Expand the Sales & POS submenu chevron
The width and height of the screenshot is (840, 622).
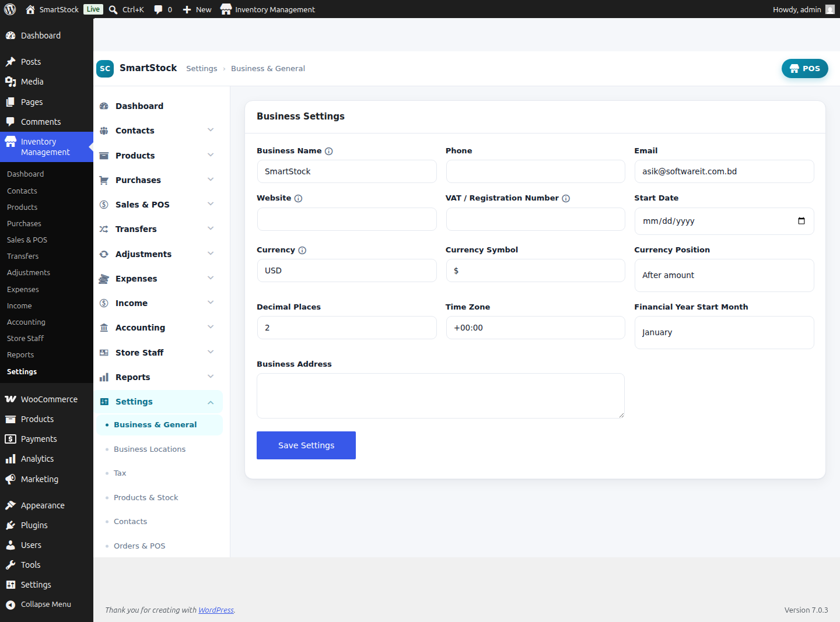click(x=211, y=204)
